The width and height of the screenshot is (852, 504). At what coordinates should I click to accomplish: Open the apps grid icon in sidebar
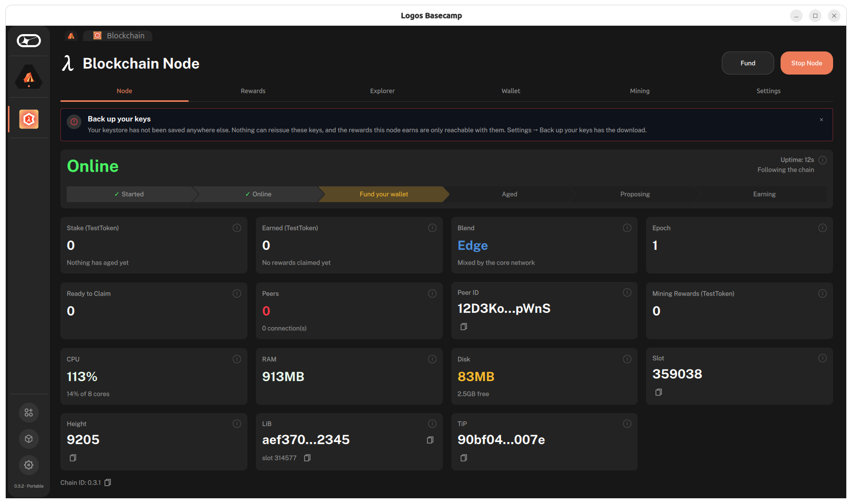(x=29, y=413)
